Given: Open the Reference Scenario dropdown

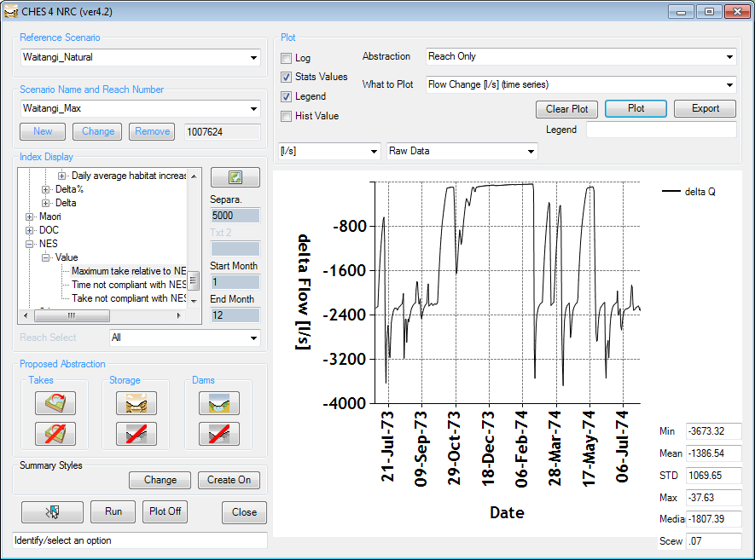Looking at the screenshot, I should pos(254,58).
